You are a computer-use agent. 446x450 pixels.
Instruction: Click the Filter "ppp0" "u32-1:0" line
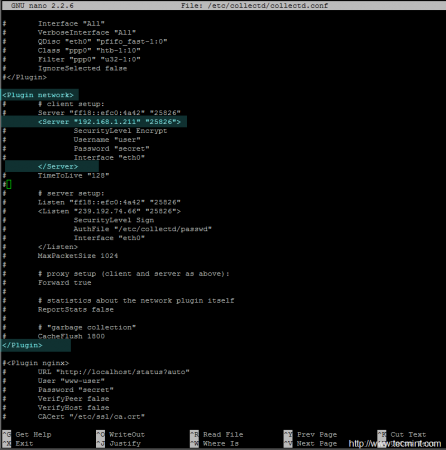click(89, 59)
